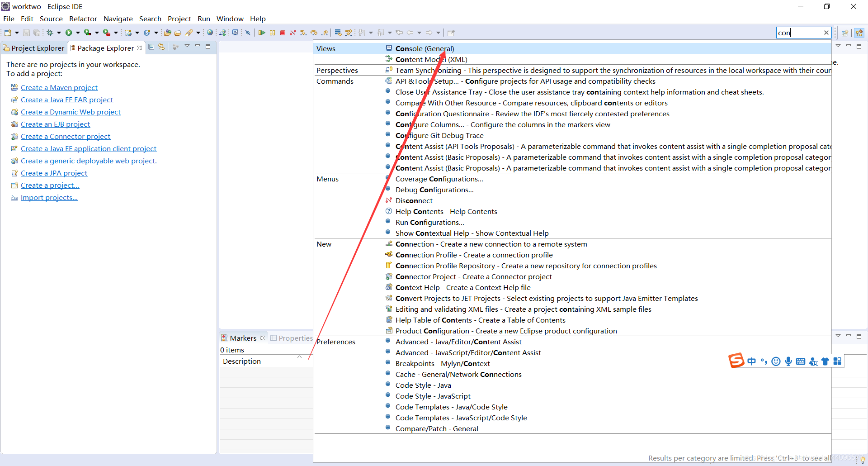Open the New wizard dropdown arrow
Screen dimensions: 868x466
[x=17, y=33]
